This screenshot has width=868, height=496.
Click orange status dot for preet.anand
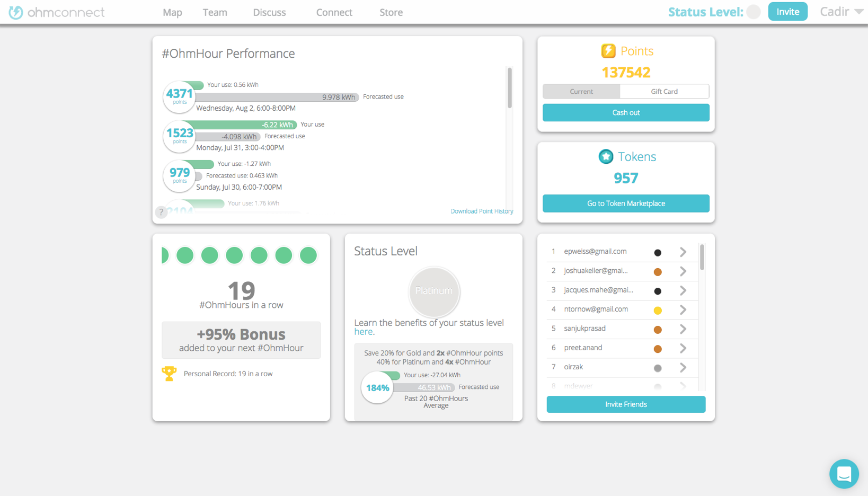(658, 349)
